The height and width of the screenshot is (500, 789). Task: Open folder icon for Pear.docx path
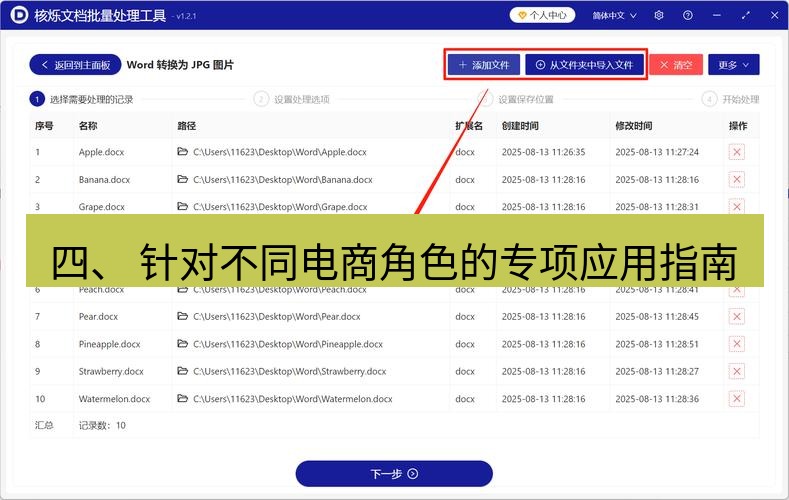point(183,316)
